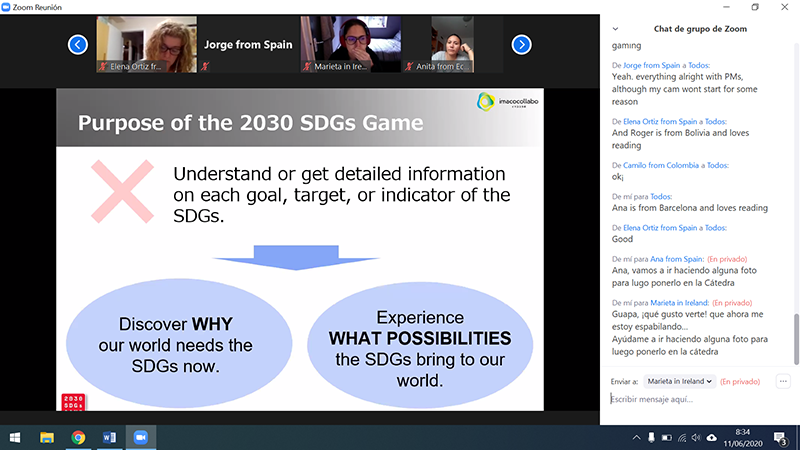
Task: Click the shared slide title 'Purpose of the 2030 SDGs Game'
Action: click(x=250, y=123)
